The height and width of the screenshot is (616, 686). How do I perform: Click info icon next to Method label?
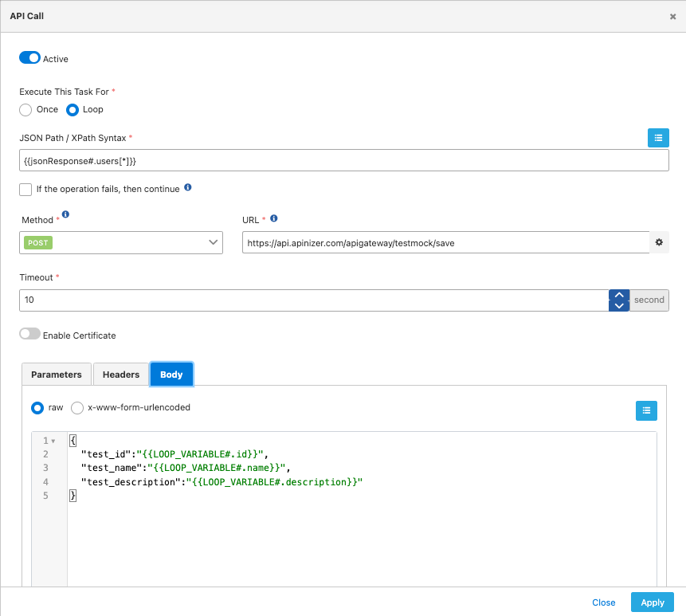[x=65, y=214]
